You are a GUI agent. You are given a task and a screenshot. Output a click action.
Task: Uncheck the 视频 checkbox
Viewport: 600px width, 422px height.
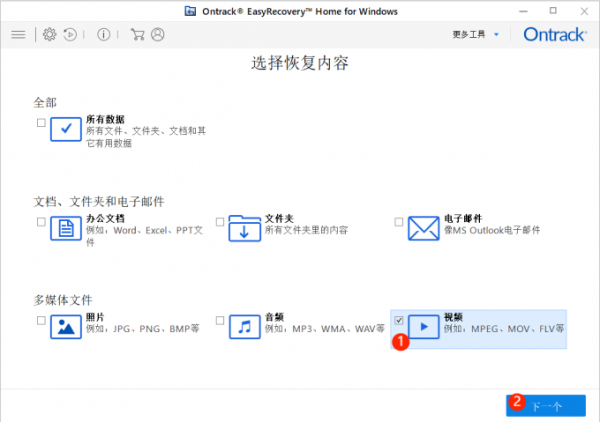(398, 320)
